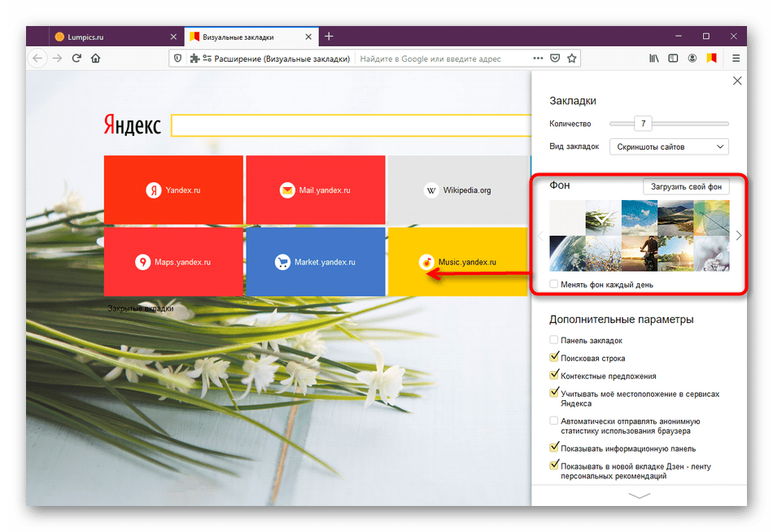Expand more settings with bottom chevron

(640, 495)
